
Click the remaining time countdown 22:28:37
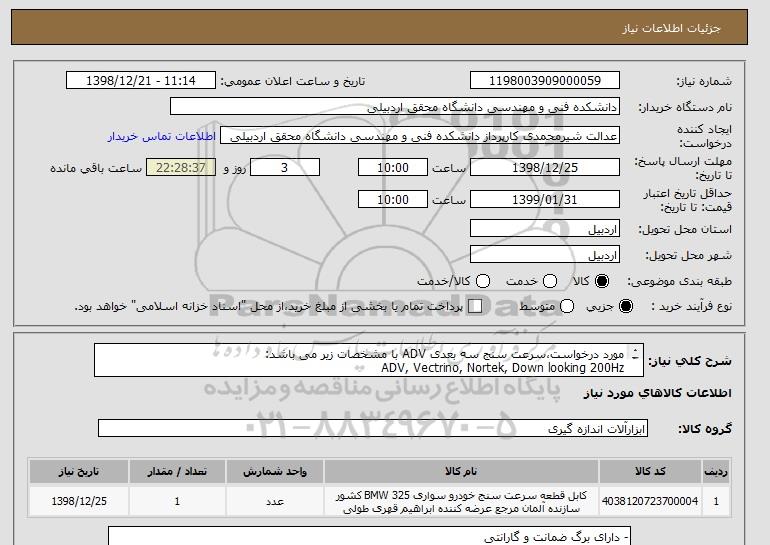pyautogui.click(x=181, y=168)
